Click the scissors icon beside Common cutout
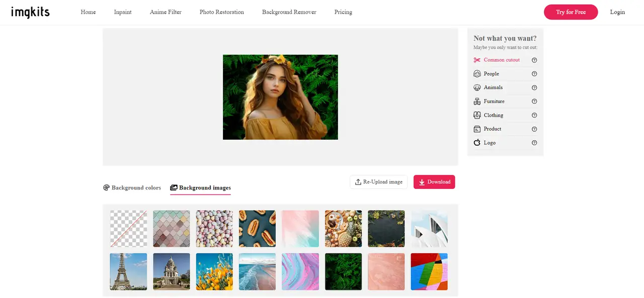 pyautogui.click(x=477, y=60)
